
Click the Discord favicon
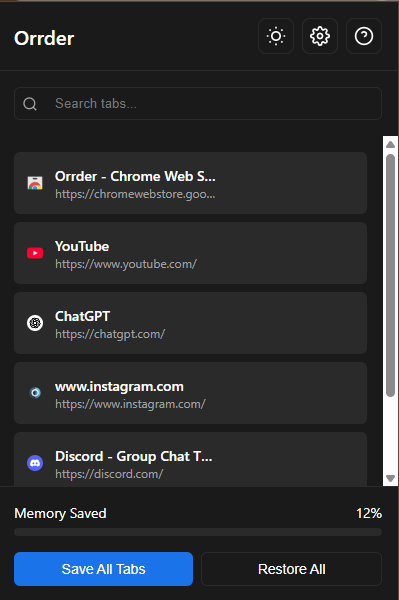click(x=35, y=463)
